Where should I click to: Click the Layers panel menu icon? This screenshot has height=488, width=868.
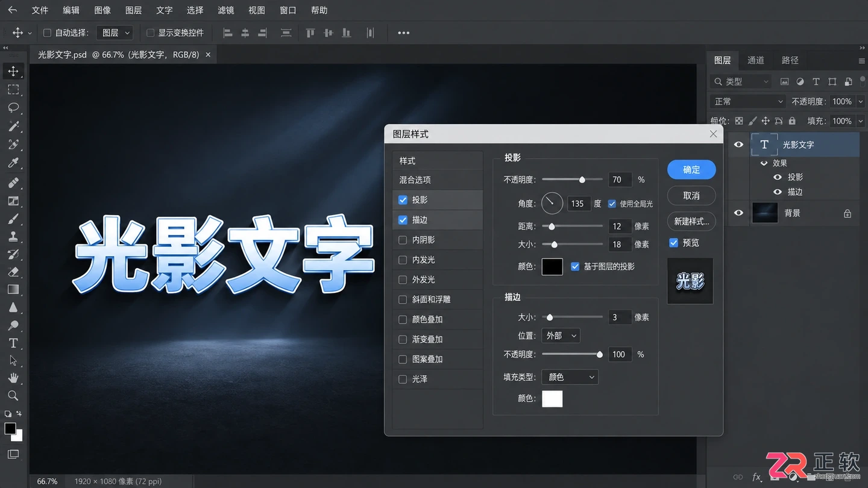pyautogui.click(x=861, y=61)
